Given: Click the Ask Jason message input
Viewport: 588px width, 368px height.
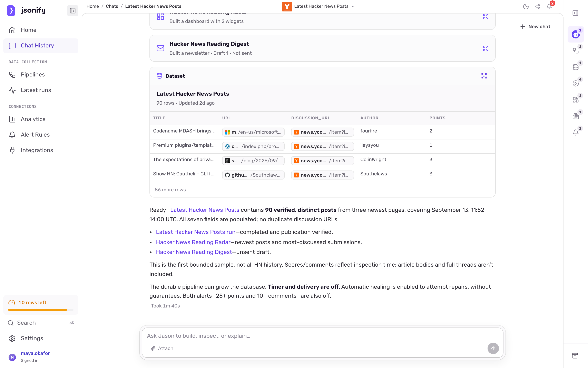Looking at the screenshot, I should (x=322, y=336).
